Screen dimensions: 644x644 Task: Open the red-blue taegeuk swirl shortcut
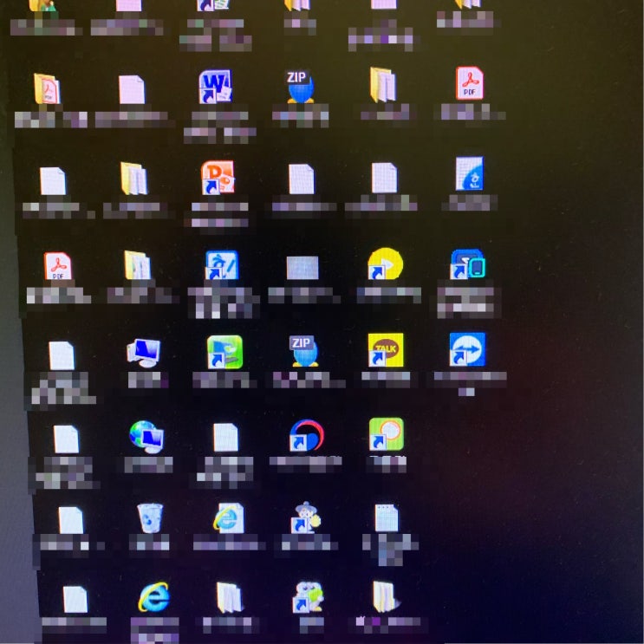click(x=306, y=435)
